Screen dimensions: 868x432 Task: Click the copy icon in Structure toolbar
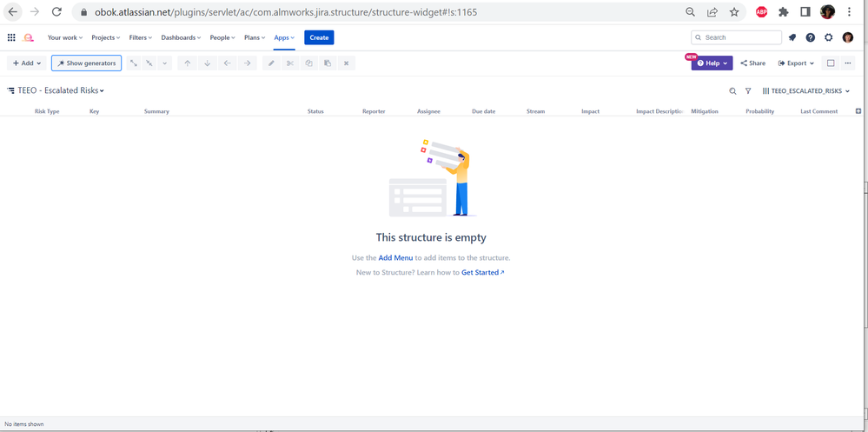pos(309,63)
